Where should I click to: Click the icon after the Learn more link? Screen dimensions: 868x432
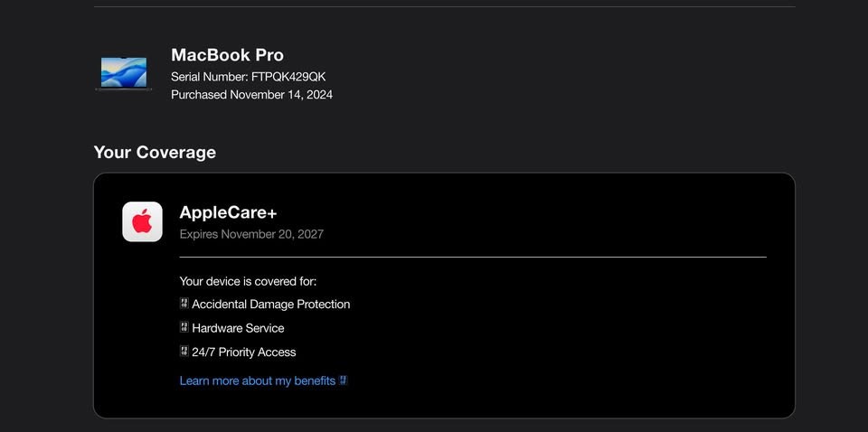point(344,380)
